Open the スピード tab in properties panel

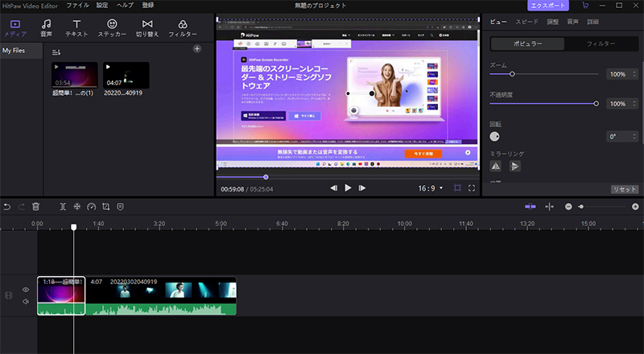tap(526, 22)
